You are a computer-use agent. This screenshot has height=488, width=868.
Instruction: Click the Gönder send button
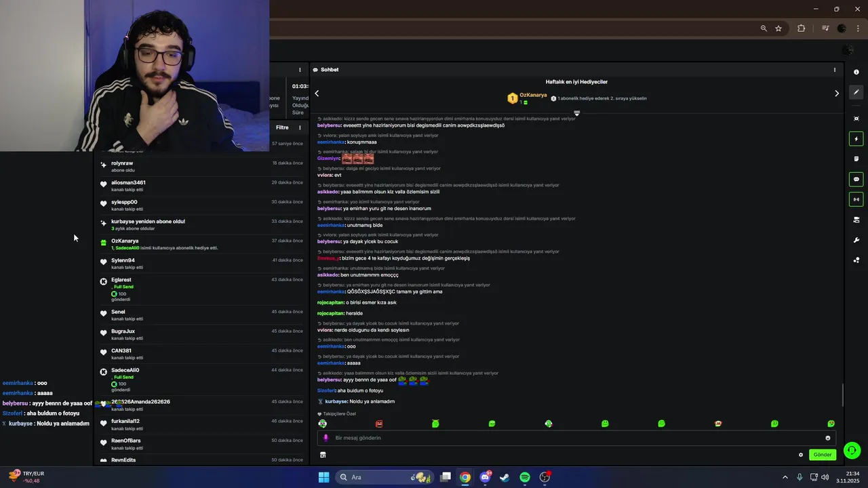click(x=823, y=455)
